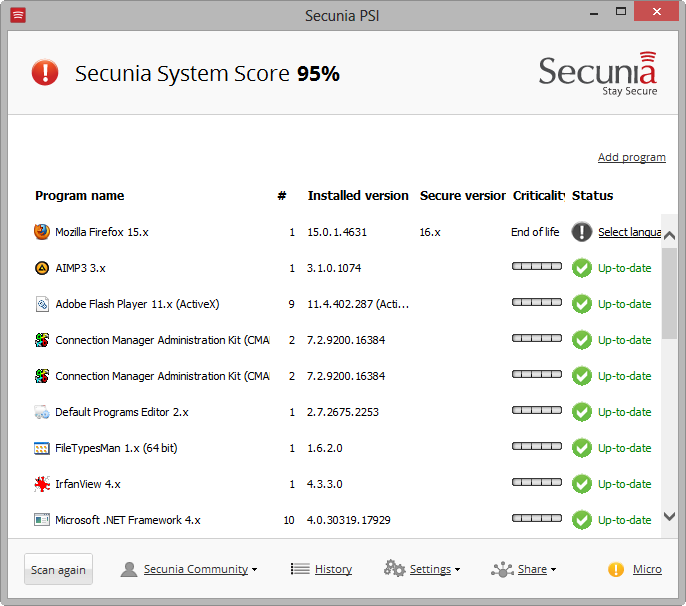Click the red alert icon beside System Score
The height and width of the screenshot is (606, 686).
45,73
